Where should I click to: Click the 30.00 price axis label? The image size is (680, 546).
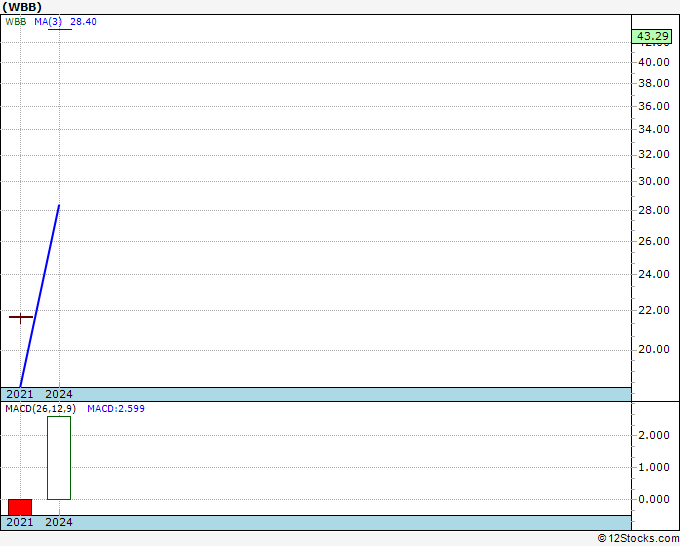pos(654,182)
